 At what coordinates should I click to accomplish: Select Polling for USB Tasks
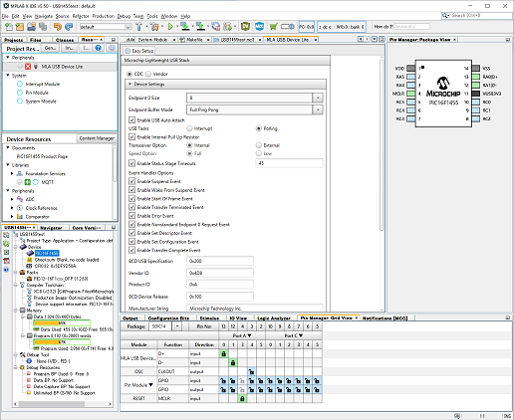point(258,128)
